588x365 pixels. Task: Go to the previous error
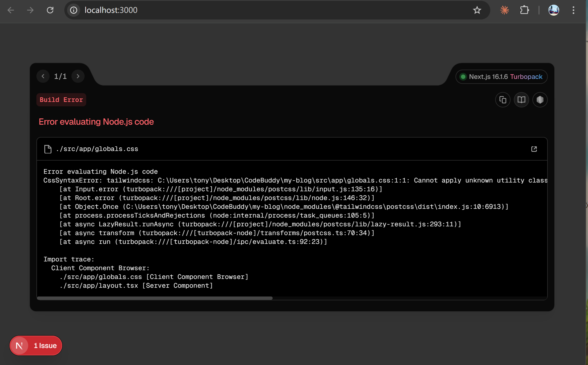tap(43, 76)
